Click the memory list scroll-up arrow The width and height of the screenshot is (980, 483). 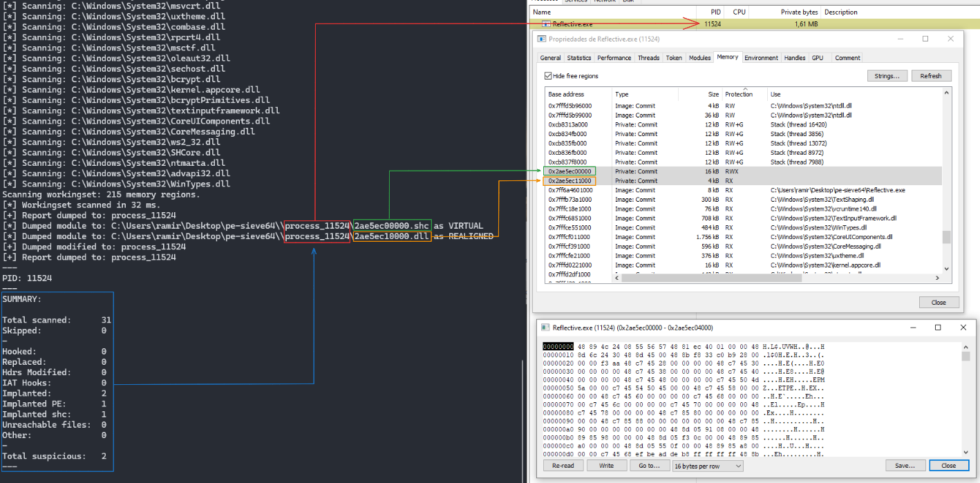click(947, 93)
